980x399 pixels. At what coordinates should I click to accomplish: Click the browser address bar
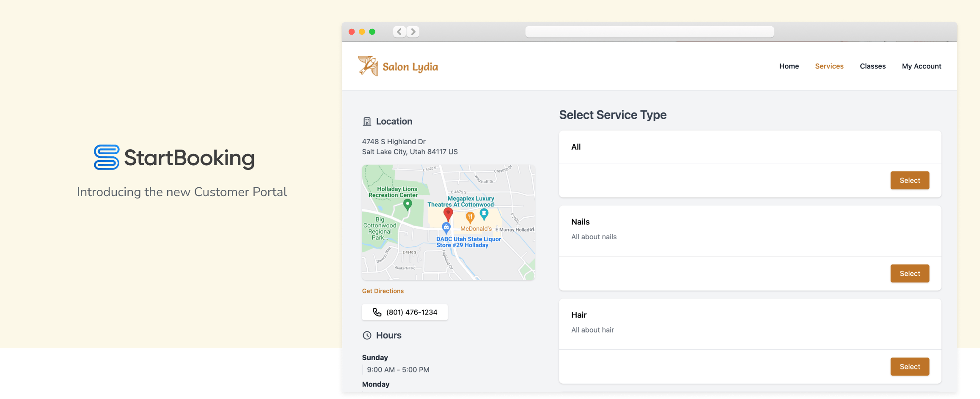(x=650, y=32)
